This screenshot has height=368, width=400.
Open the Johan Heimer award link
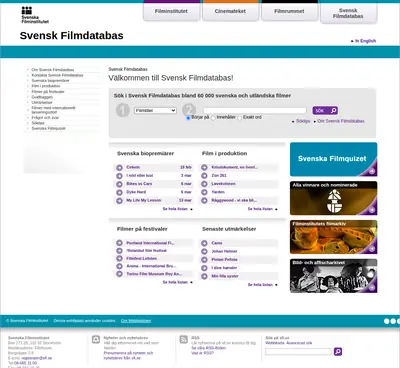tap(224, 251)
